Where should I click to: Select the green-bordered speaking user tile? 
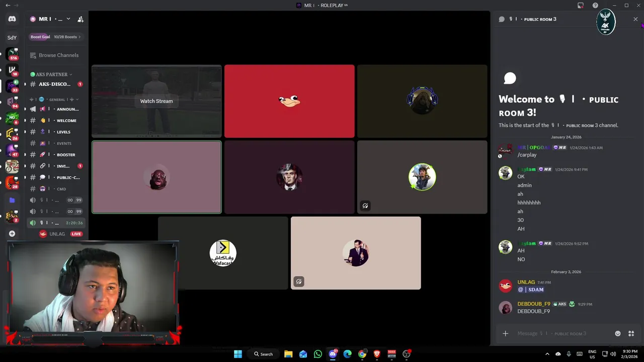[156, 177]
